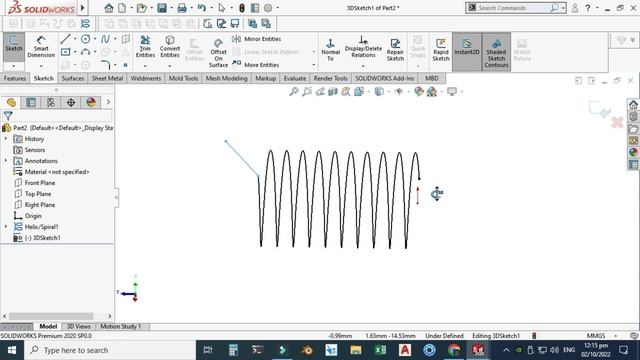Expand the Annotations tree node

(6, 161)
